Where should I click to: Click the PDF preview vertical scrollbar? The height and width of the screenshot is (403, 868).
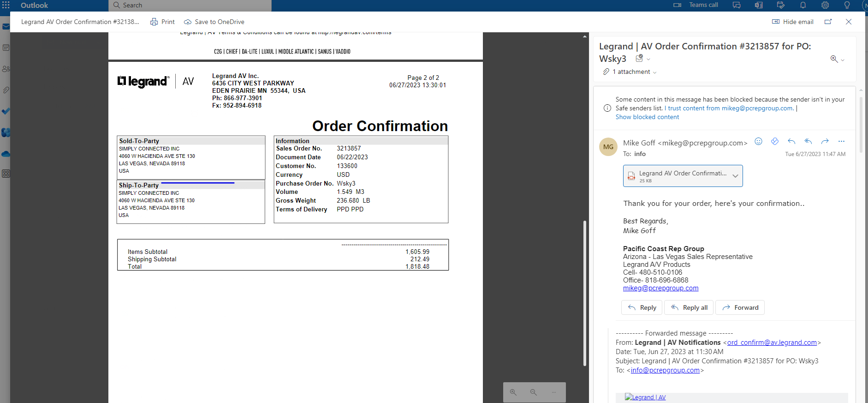(x=585, y=293)
